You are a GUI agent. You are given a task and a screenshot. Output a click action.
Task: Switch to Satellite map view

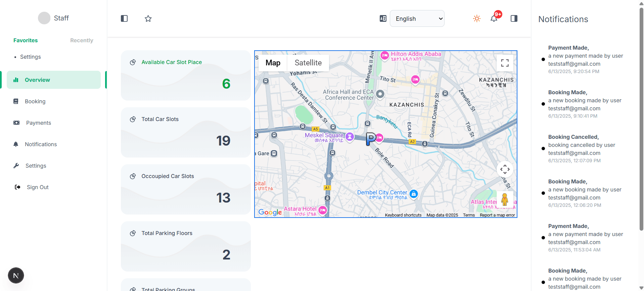(308, 63)
